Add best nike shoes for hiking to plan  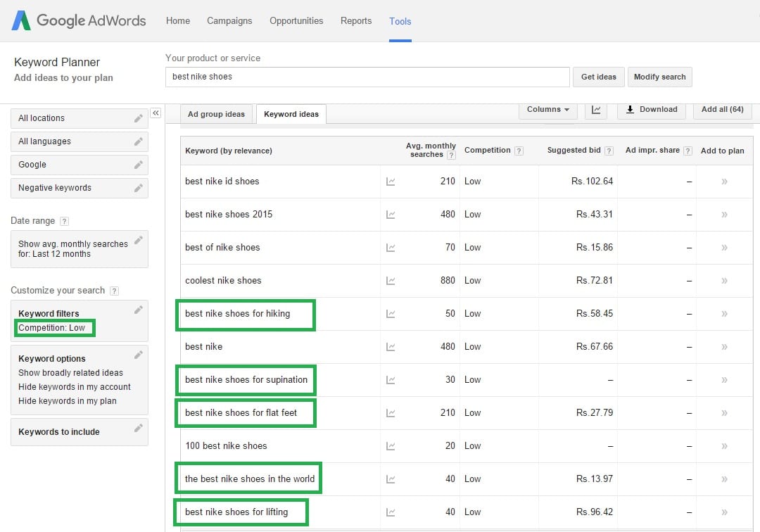point(723,314)
